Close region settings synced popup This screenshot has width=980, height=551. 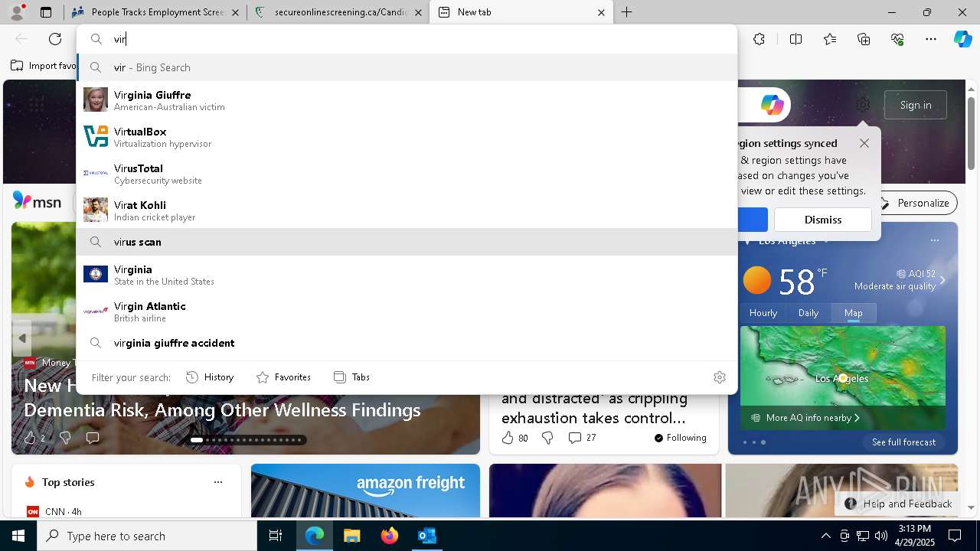click(x=864, y=143)
